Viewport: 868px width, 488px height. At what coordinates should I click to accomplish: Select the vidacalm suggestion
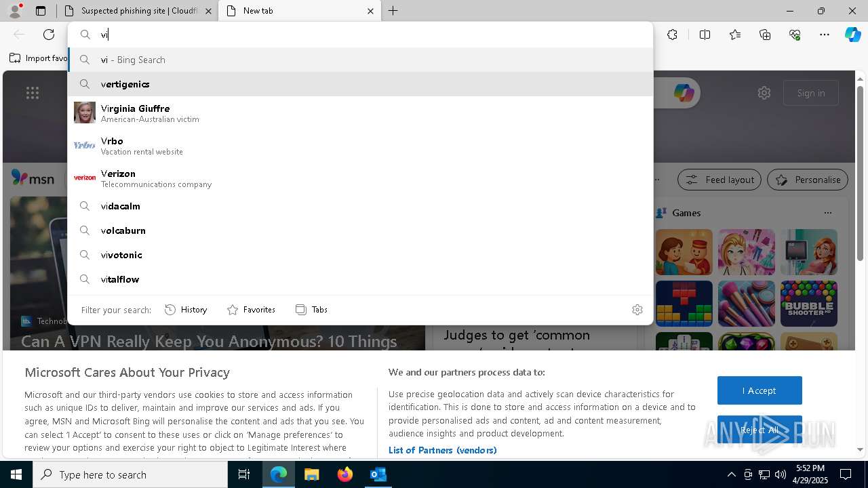360,206
